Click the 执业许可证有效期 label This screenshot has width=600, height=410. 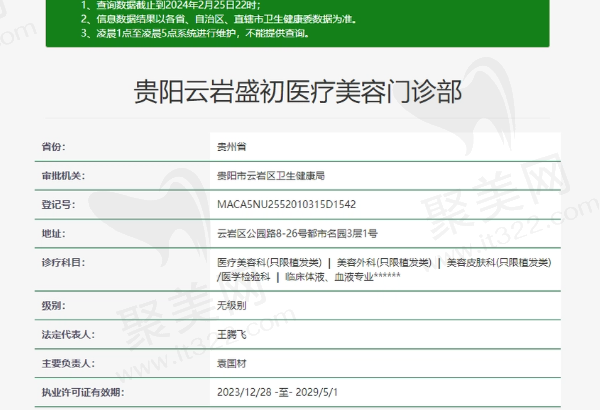click(83, 392)
